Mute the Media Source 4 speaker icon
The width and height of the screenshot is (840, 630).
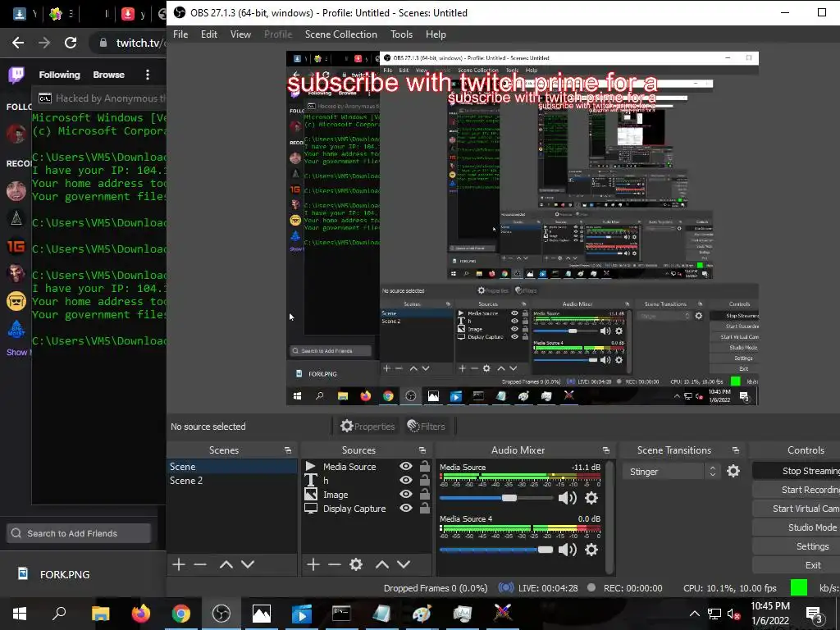tap(568, 550)
